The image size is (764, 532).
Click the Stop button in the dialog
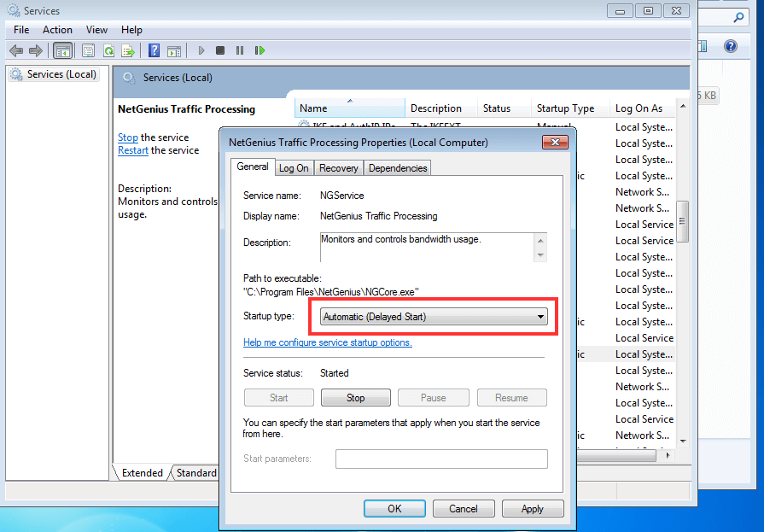pos(356,397)
